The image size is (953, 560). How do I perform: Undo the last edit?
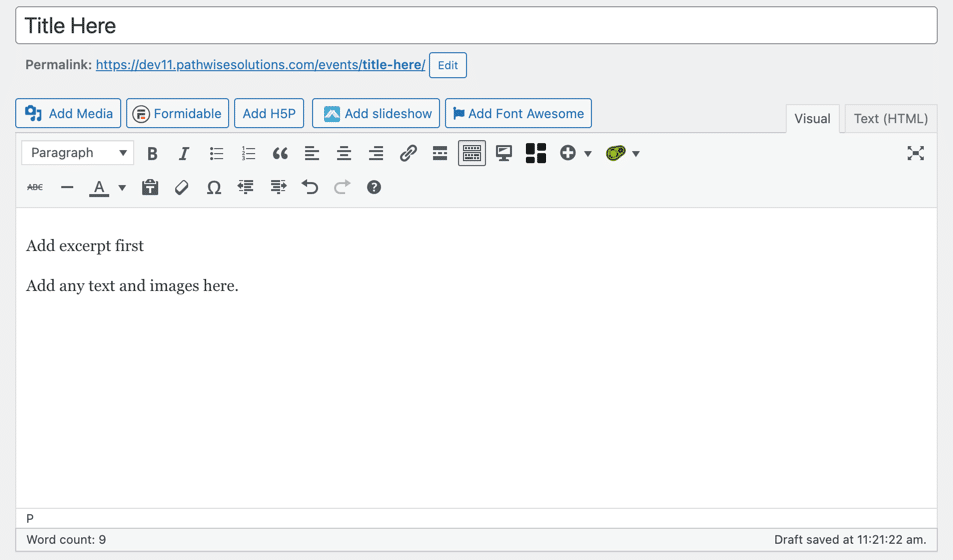310,188
